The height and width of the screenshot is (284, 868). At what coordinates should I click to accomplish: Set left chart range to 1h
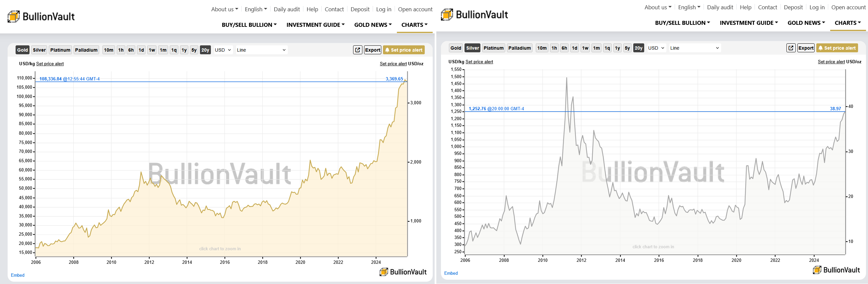click(121, 50)
